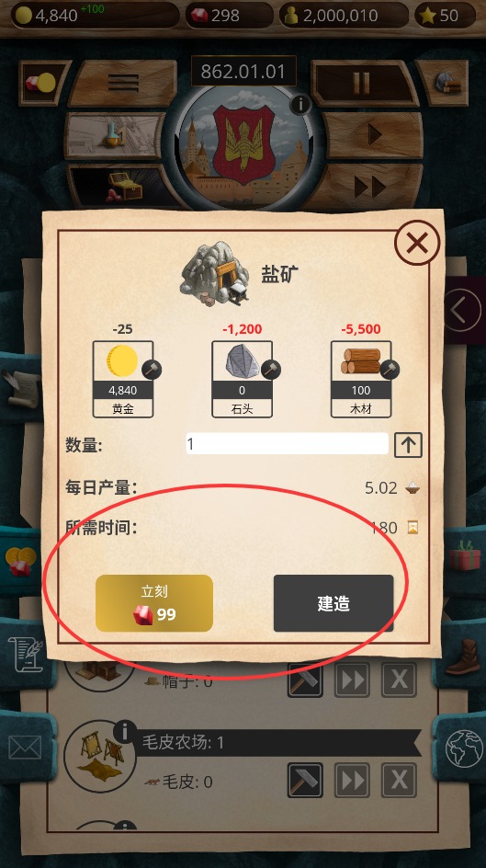Click the play speed arrow button
486x868 pixels.
click(x=374, y=134)
